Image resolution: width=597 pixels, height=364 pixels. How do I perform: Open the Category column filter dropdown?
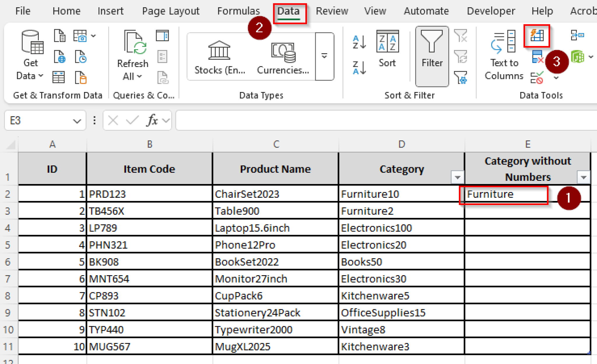coord(457,177)
